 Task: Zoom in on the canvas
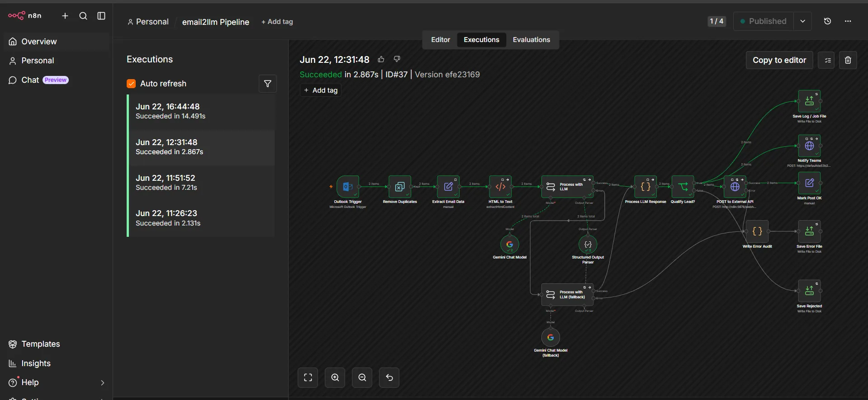335,377
